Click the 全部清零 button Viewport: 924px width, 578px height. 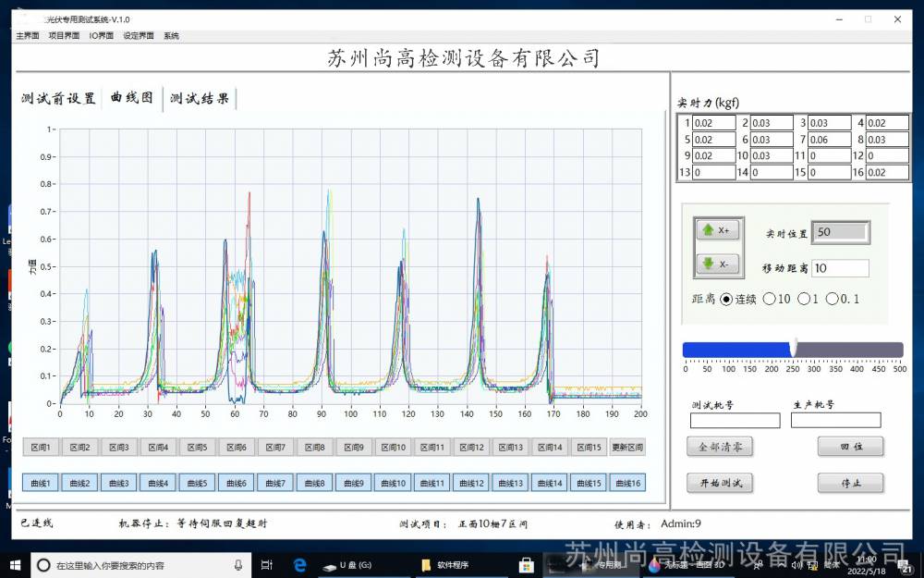(720, 447)
